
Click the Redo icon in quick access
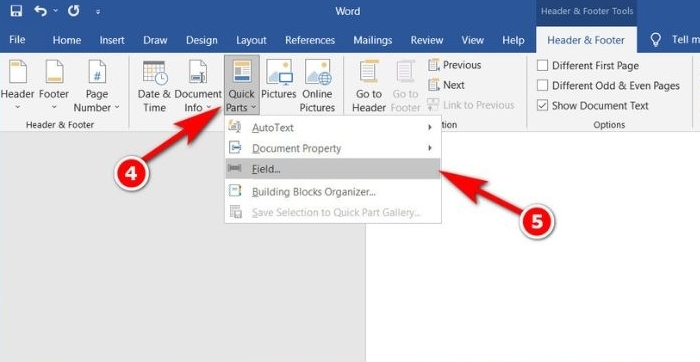(x=74, y=11)
